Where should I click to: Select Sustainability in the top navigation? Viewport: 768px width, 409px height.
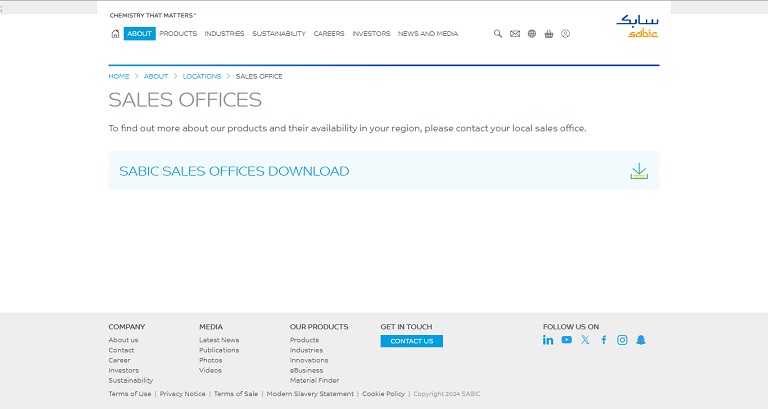(279, 34)
